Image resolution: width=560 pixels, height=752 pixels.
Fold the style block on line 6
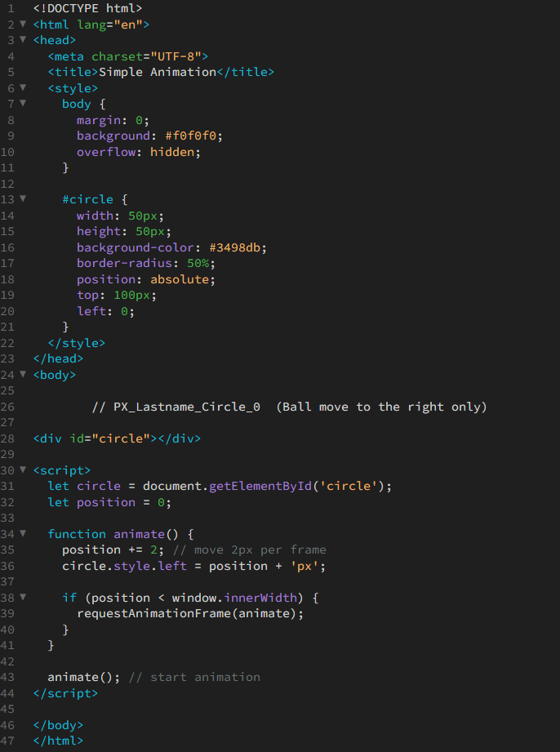click(23, 88)
